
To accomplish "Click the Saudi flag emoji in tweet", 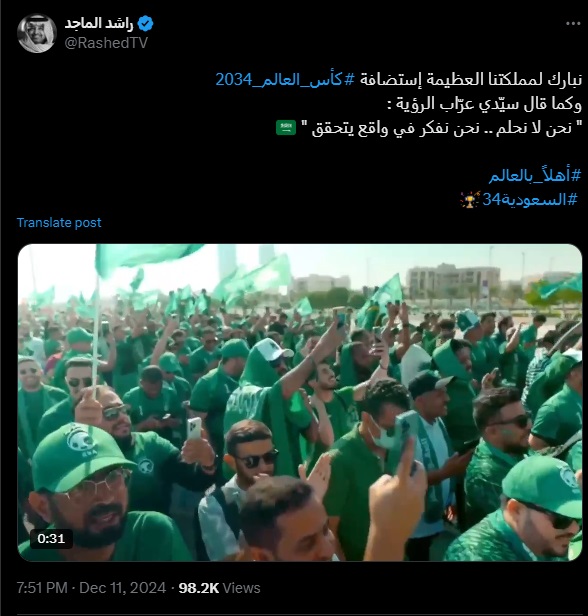I will point(286,128).
